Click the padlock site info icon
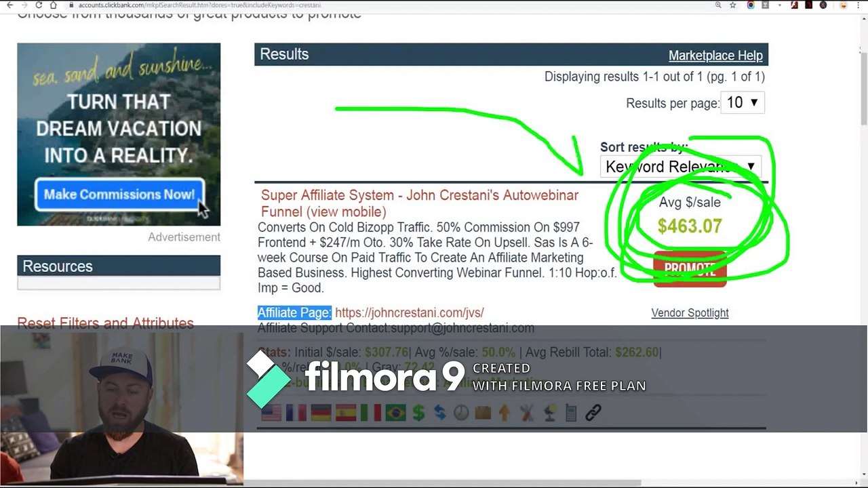The height and width of the screenshot is (488, 868). tap(71, 5)
